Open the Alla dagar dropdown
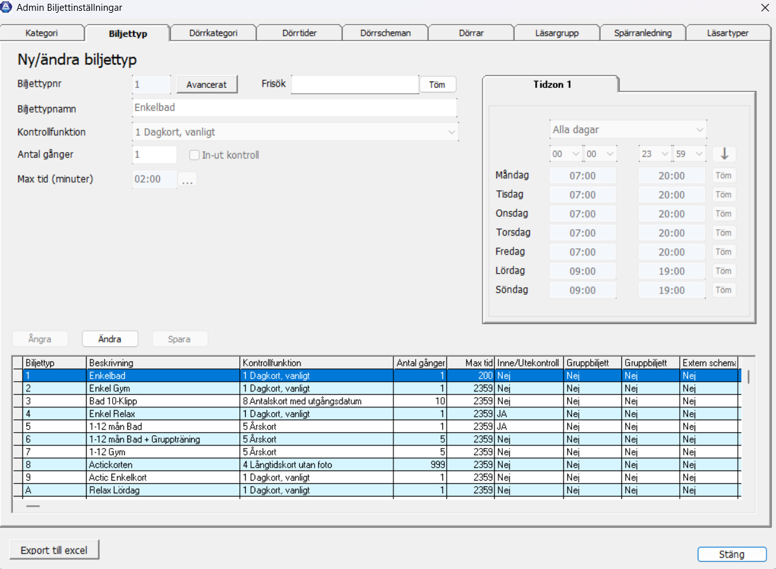Viewport: 776px width, 569px height. click(x=628, y=130)
